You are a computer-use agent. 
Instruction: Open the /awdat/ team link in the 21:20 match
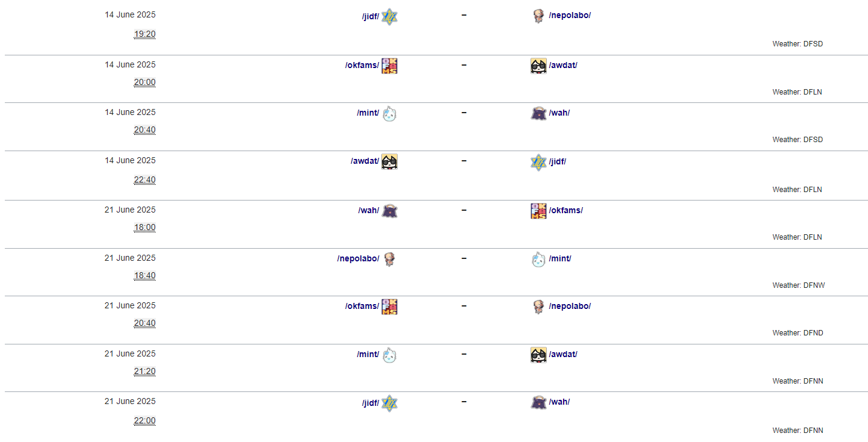click(x=563, y=354)
